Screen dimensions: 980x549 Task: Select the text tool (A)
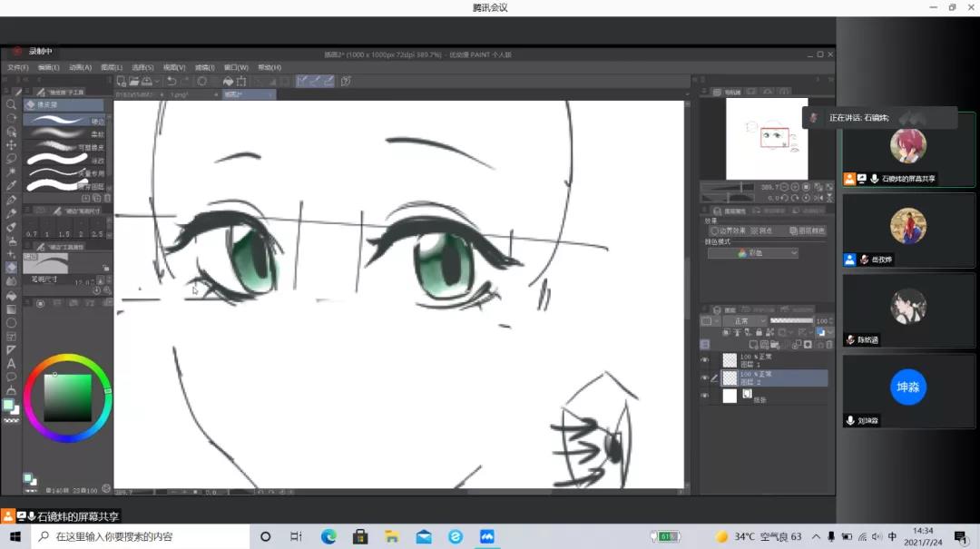click(x=11, y=363)
